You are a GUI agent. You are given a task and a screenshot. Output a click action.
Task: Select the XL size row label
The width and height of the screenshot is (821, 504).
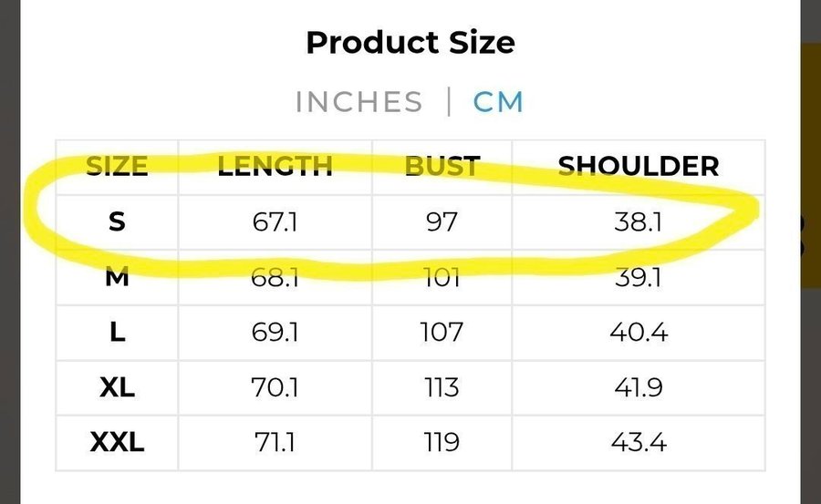pyautogui.click(x=117, y=387)
